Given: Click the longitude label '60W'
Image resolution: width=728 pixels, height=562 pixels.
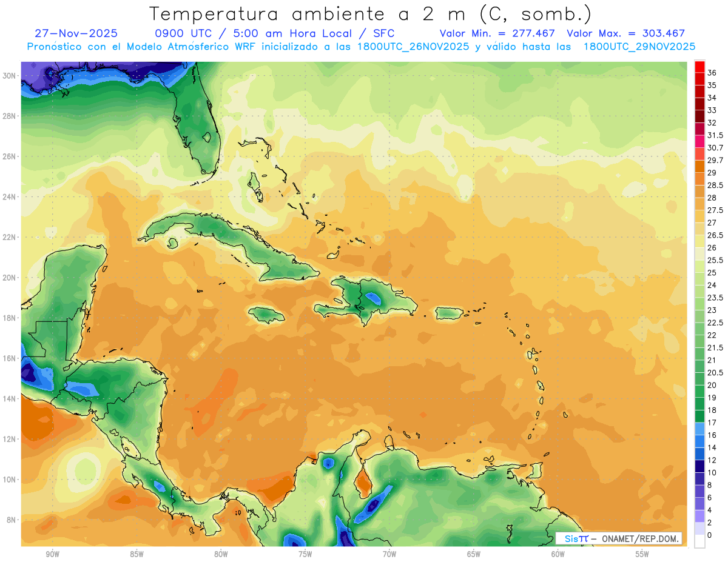Looking at the screenshot, I should pos(558,555).
